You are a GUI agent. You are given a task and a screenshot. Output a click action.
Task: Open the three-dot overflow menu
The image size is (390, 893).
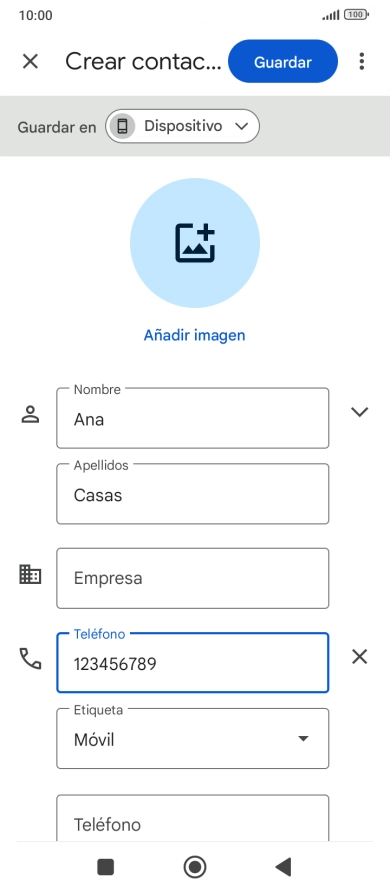coord(362,62)
